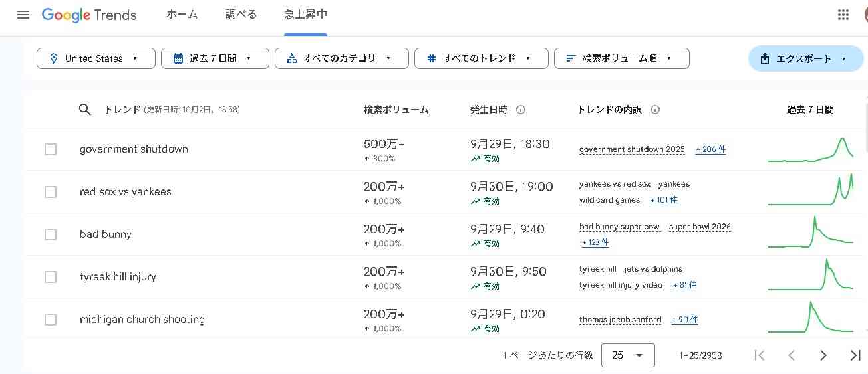868x374 pixels.
Task: Click the hashtag icon in the すべてのトレンド filter
Action: (432, 58)
